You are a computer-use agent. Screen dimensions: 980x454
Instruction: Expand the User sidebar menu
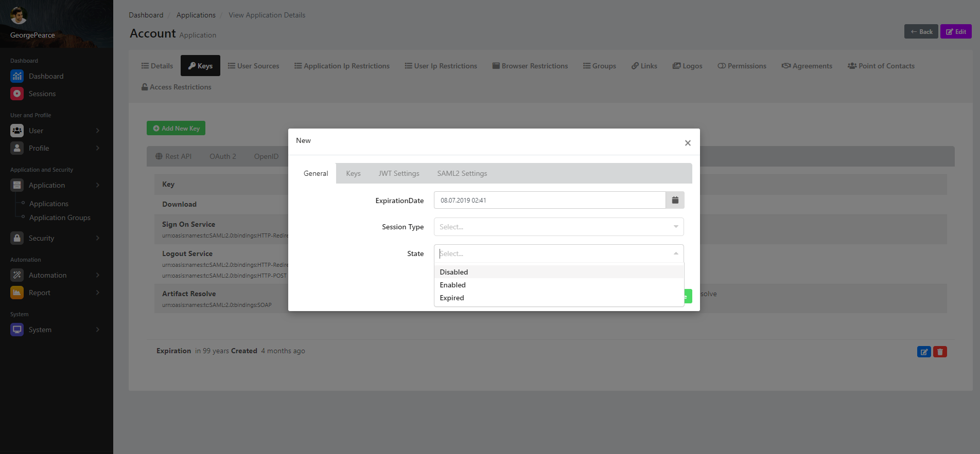(x=55, y=131)
